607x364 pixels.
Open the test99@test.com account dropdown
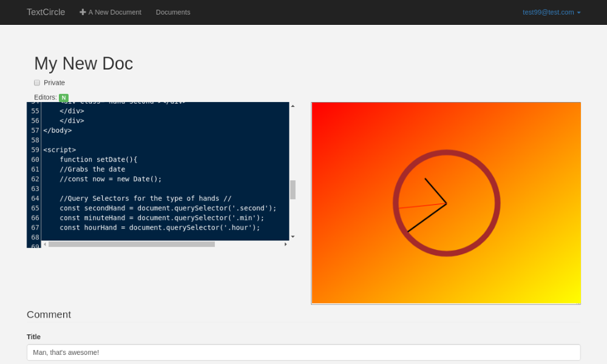click(551, 12)
